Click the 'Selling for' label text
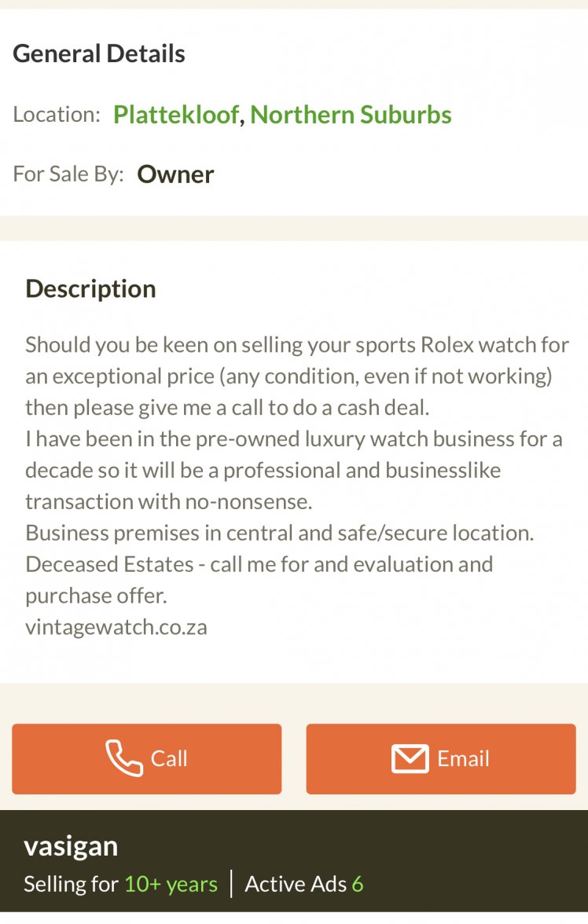Screen dimensions: 588x924 point(71,884)
